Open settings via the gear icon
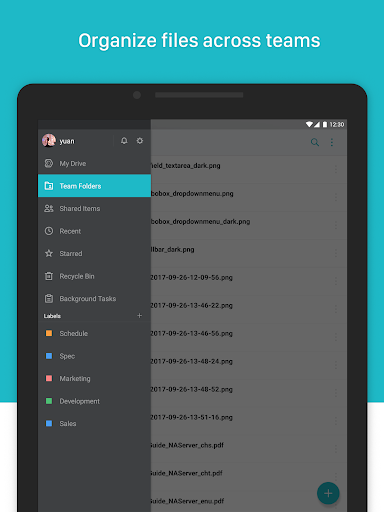384x512 pixels. pyautogui.click(x=140, y=141)
